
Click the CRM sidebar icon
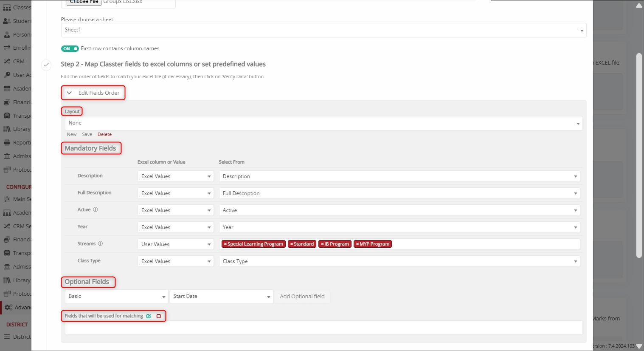(x=7, y=62)
